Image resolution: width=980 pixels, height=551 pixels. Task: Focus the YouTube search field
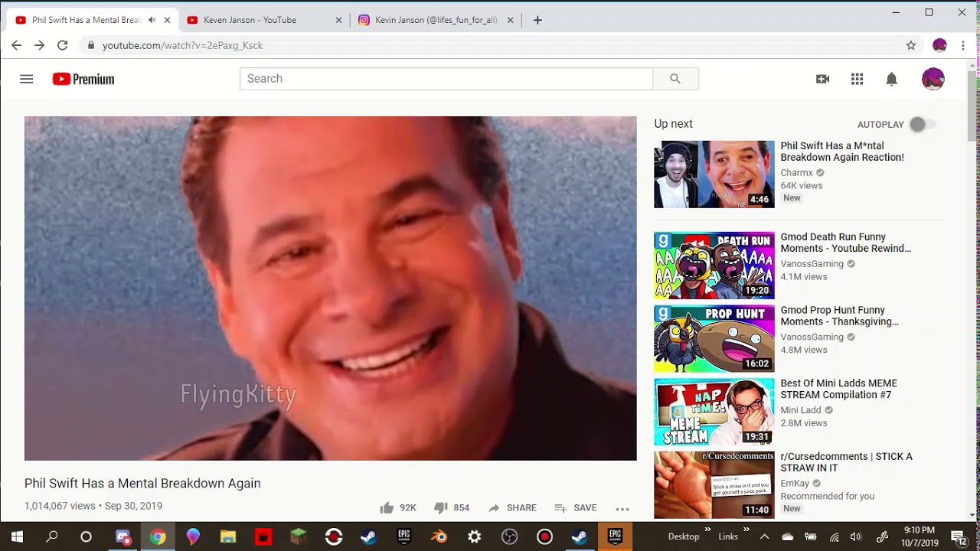tap(446, 79)
